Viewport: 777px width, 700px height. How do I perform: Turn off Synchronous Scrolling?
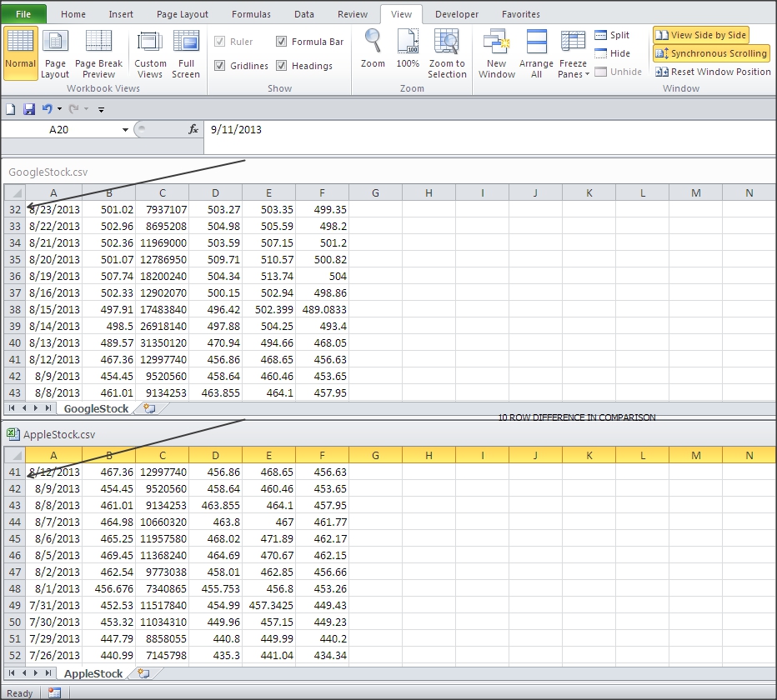711,53
